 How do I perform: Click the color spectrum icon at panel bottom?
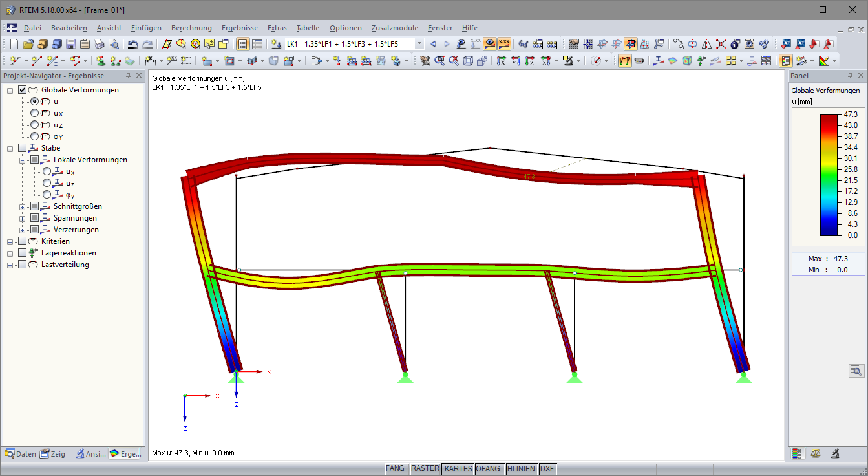(796, 453)
